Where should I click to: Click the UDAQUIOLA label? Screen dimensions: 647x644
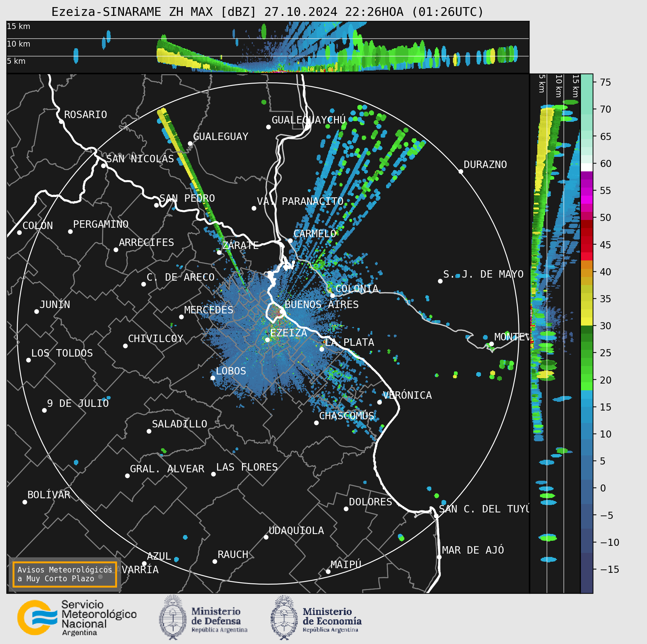[x=296, y=531]
